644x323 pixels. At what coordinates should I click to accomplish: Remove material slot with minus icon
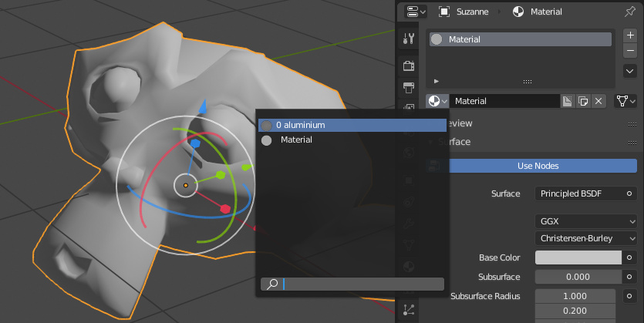629,51
